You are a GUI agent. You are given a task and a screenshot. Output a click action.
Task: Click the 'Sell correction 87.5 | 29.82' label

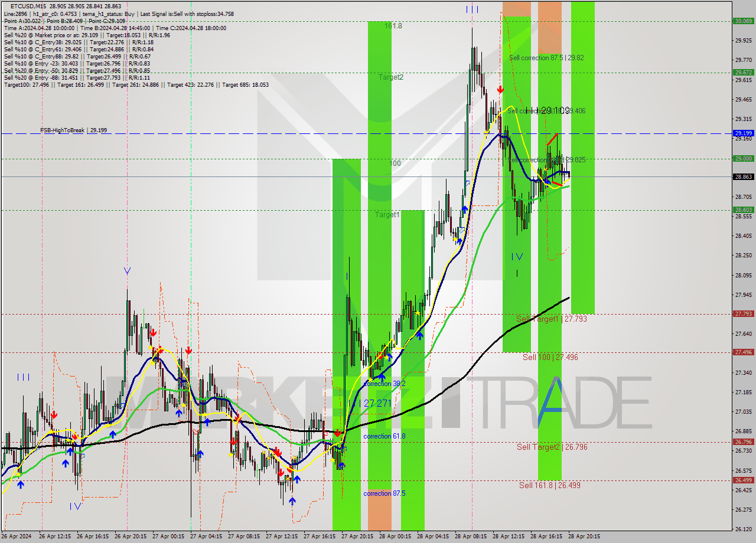pyautogui.click(x=546, y=58)
